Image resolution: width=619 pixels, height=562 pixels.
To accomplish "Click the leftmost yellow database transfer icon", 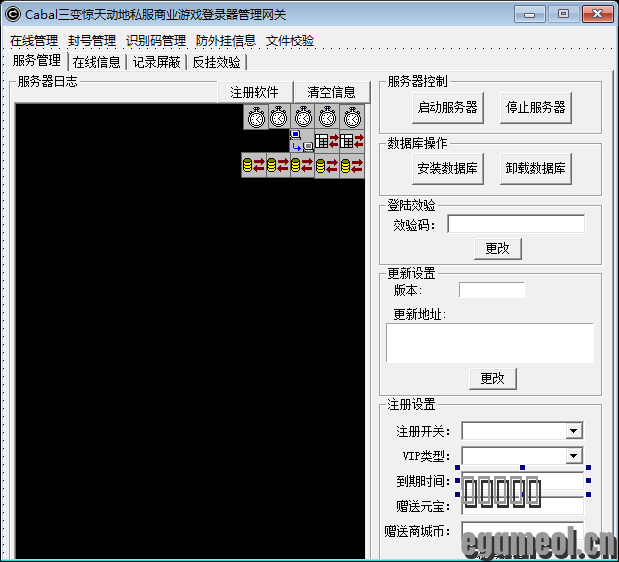I will [x=253, y=165].
